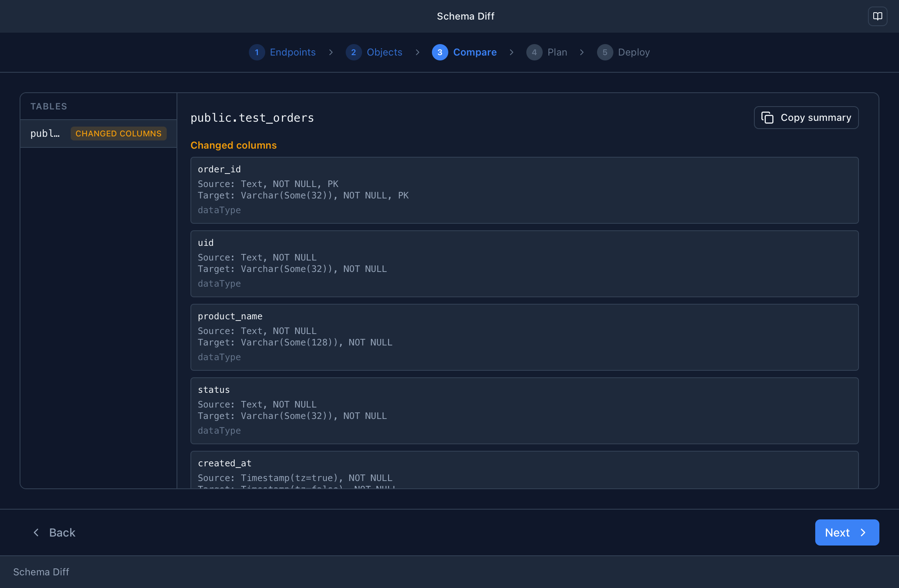This screenshot has width=899, height=588.
Task: Click the Schema Diff status bar label
Action: (41, 572)
